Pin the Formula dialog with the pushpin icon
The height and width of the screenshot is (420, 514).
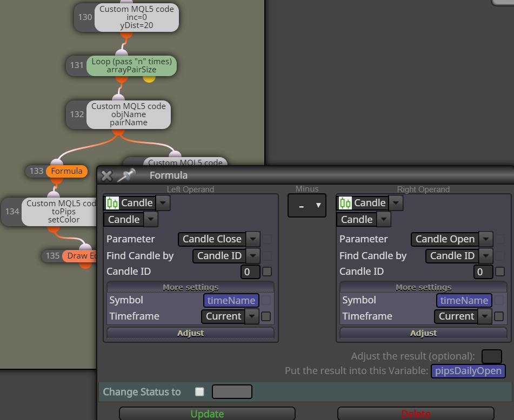click(126, 175)
